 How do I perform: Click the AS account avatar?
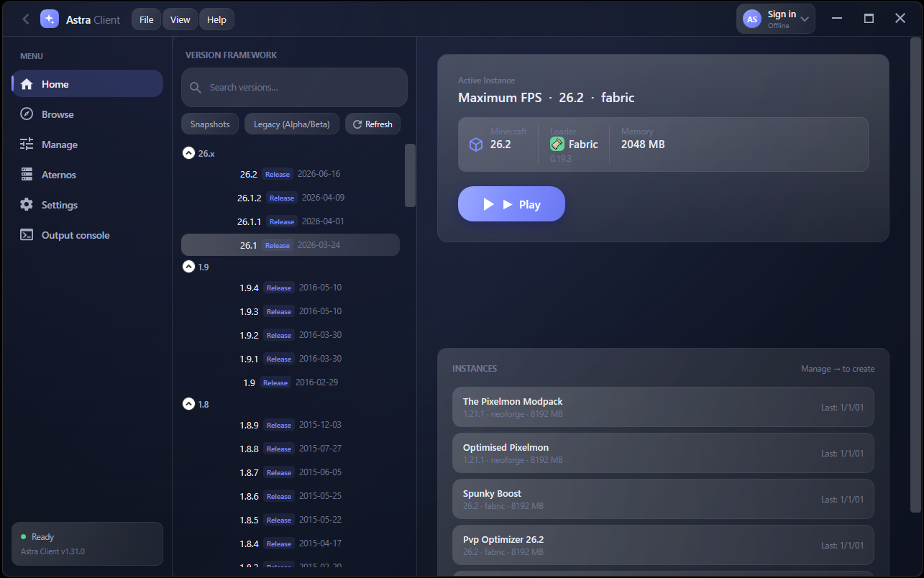coord(752,19)
